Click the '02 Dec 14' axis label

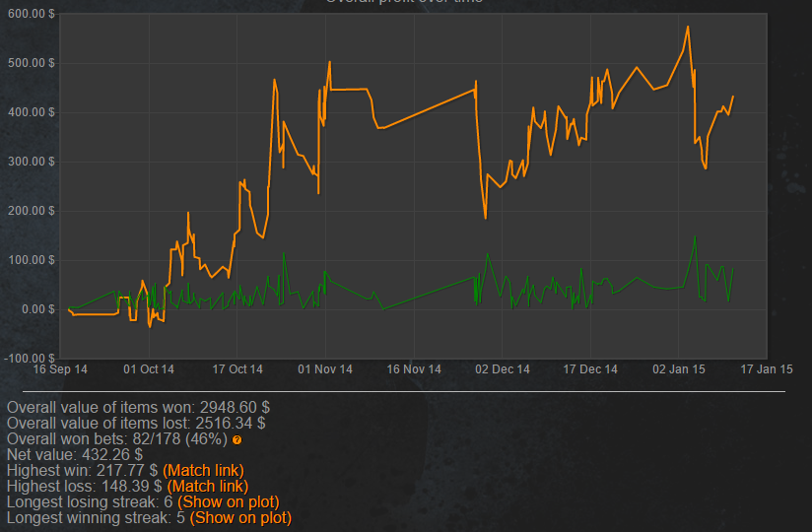pos(503,369)
